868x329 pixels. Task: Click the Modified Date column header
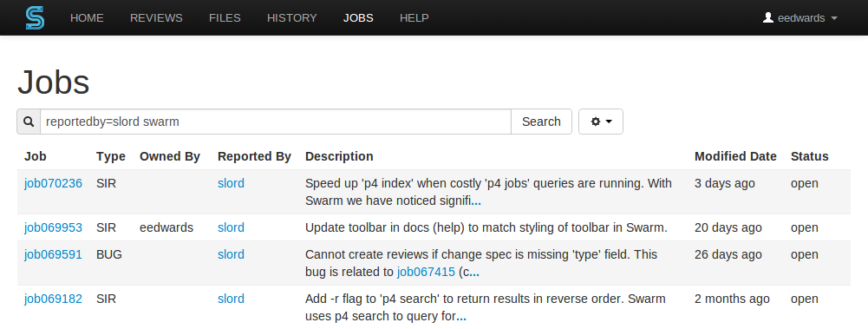735,156
